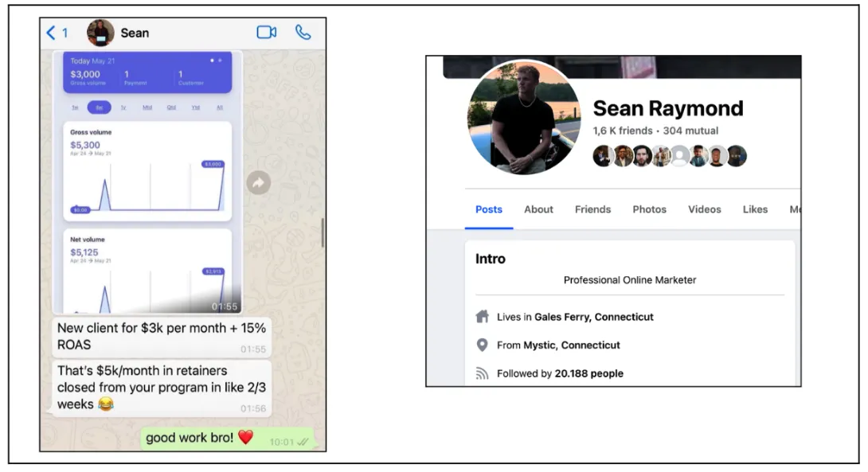This screenshot has width=868, height=472.
Task: Click the $3,000 today gross volume figure
Action: pos(85,74)
